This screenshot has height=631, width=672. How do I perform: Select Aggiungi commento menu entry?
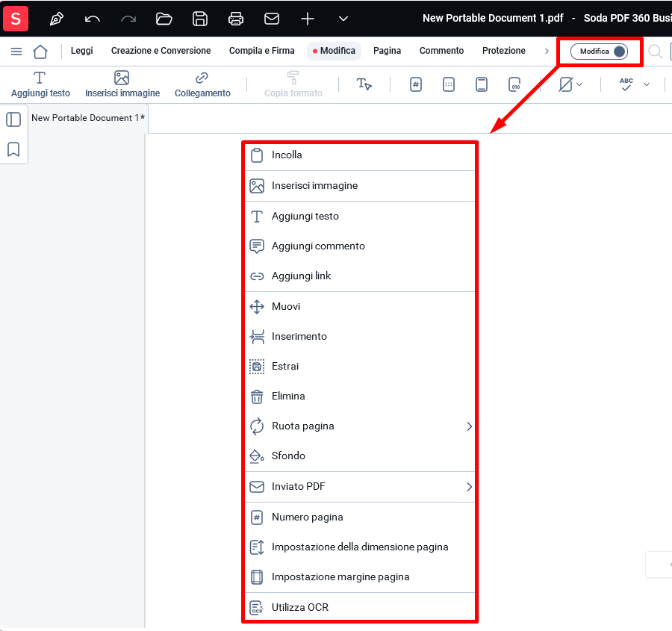(360, 246)
